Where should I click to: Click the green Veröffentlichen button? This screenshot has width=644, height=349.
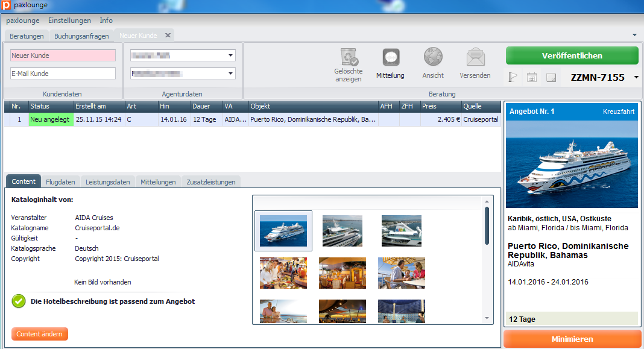click(572, 56)
